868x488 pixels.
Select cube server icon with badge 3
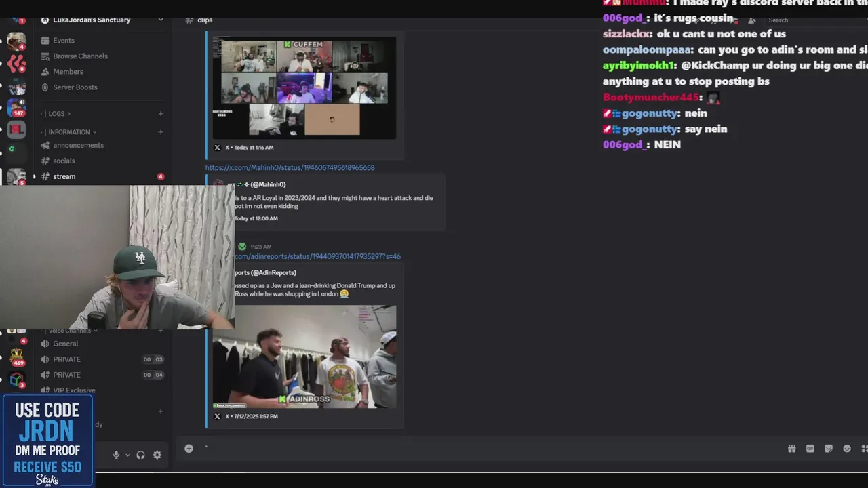16,379
